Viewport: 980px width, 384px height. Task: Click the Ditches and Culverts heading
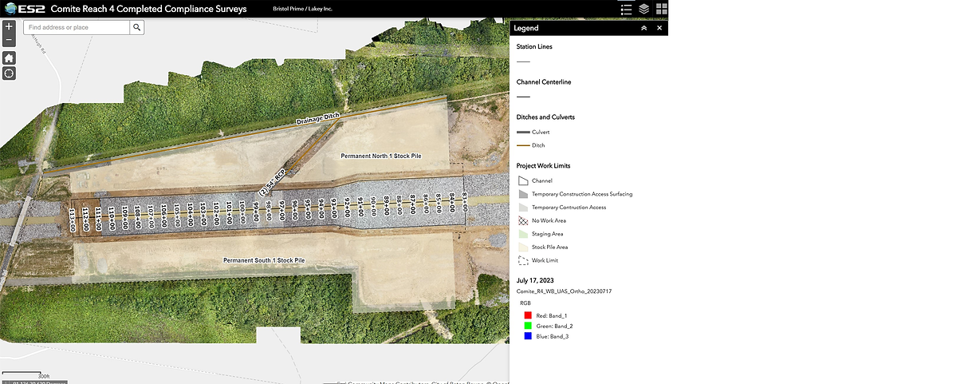click(x=545, y=117)
